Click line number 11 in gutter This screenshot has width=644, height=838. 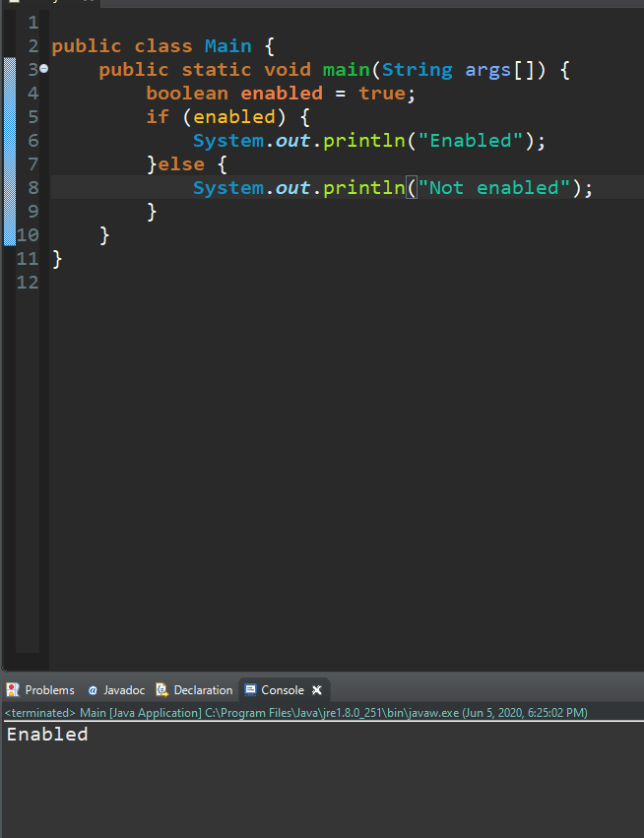click(x=28, y=259)
